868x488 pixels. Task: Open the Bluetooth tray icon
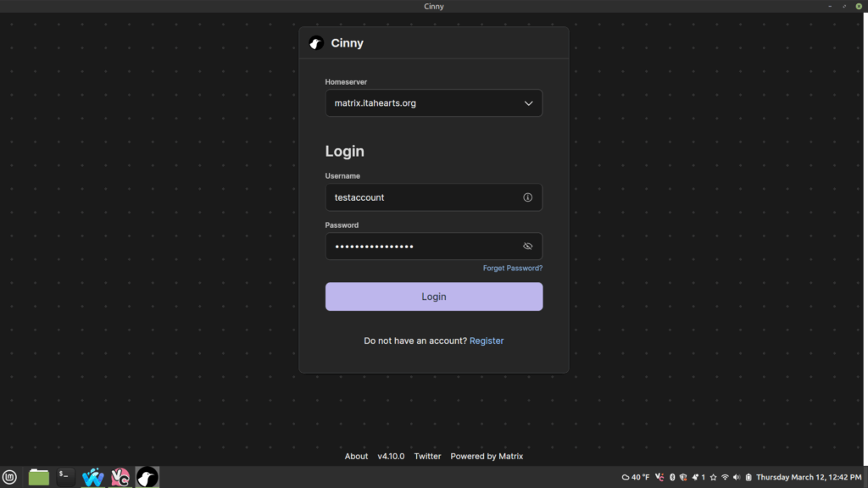click(671, 477)
